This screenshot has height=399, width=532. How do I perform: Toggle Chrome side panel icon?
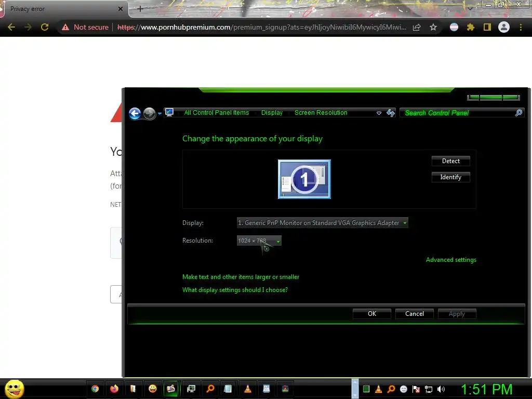point(487,27)
